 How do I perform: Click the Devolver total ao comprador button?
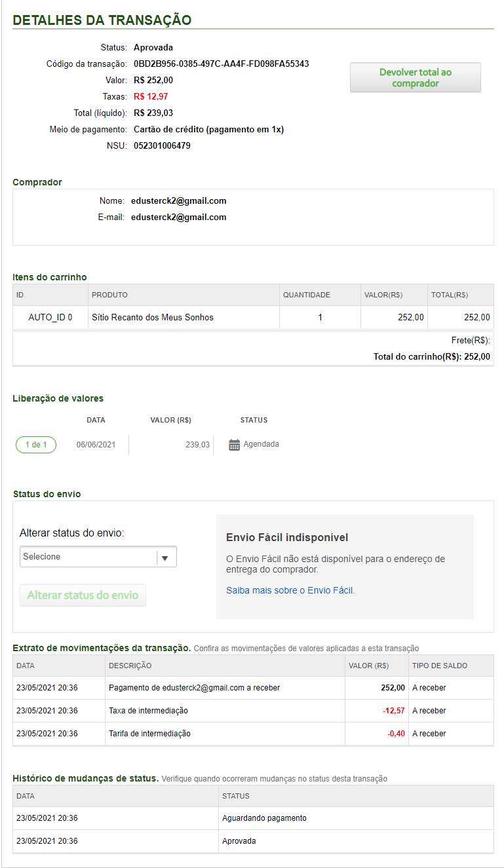(x=415, y=77)
